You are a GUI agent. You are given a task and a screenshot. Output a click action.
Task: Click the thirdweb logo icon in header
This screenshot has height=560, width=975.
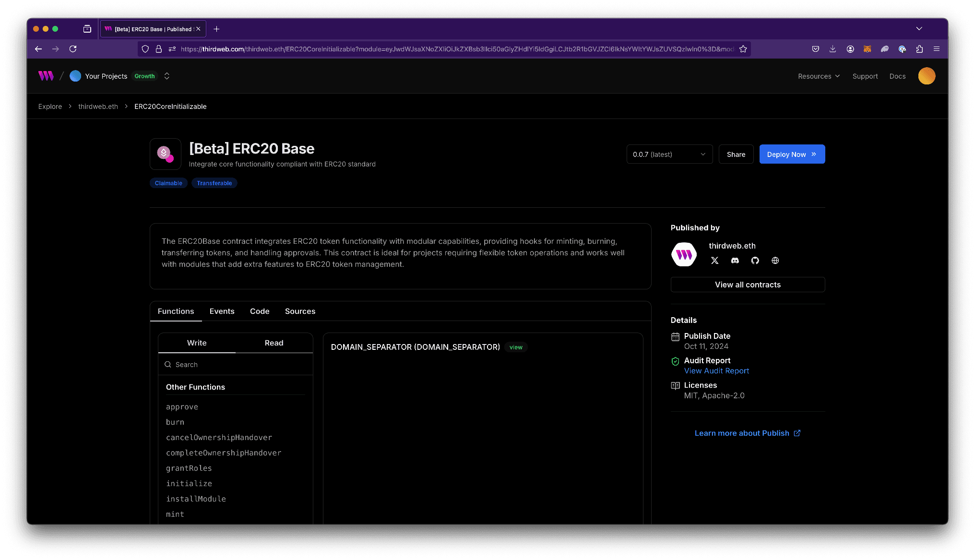47,76
